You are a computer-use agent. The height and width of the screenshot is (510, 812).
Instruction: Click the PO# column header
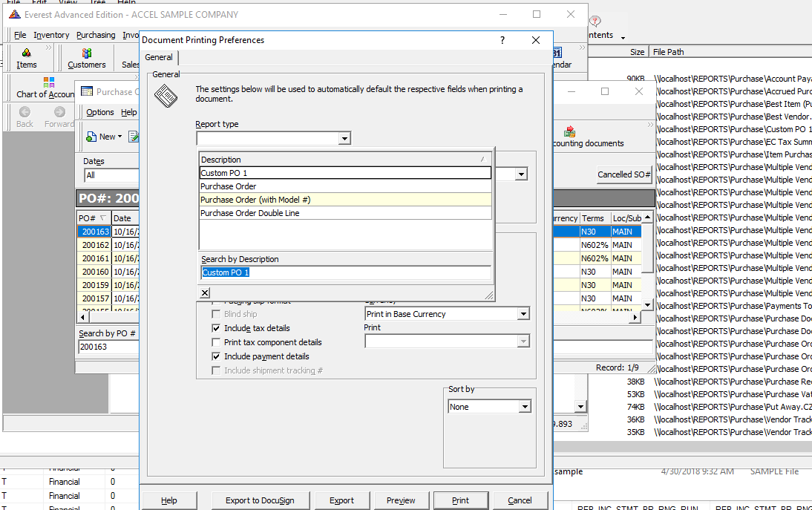(94, 218)
